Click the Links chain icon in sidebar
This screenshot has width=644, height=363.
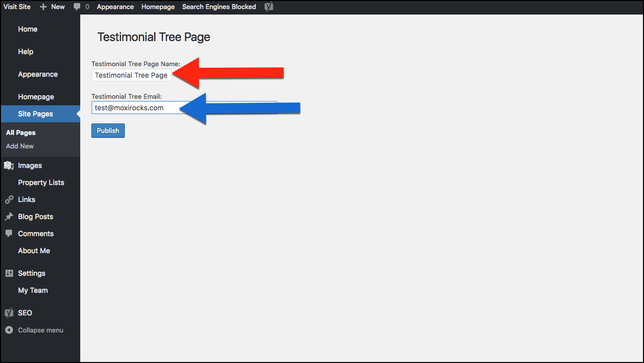point(9,200)
